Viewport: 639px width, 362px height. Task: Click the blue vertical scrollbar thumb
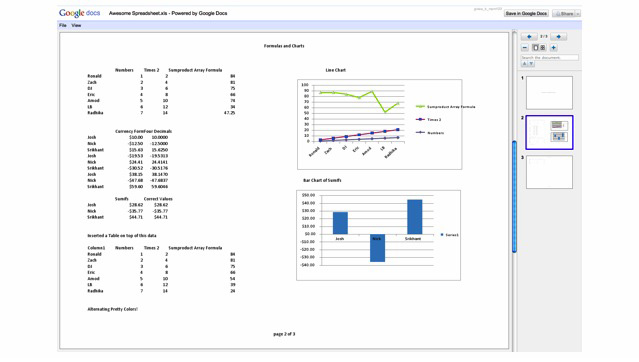tap(514, 196)
